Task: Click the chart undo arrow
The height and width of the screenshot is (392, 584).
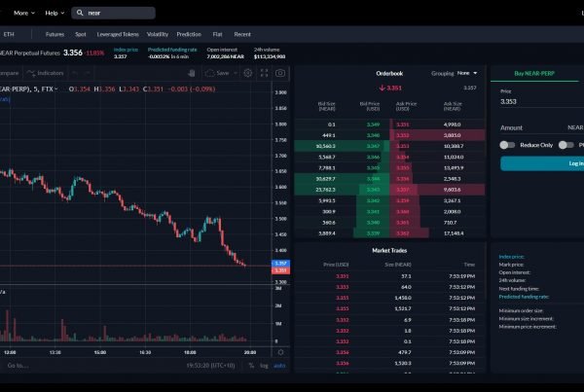Action: point(75,73)
